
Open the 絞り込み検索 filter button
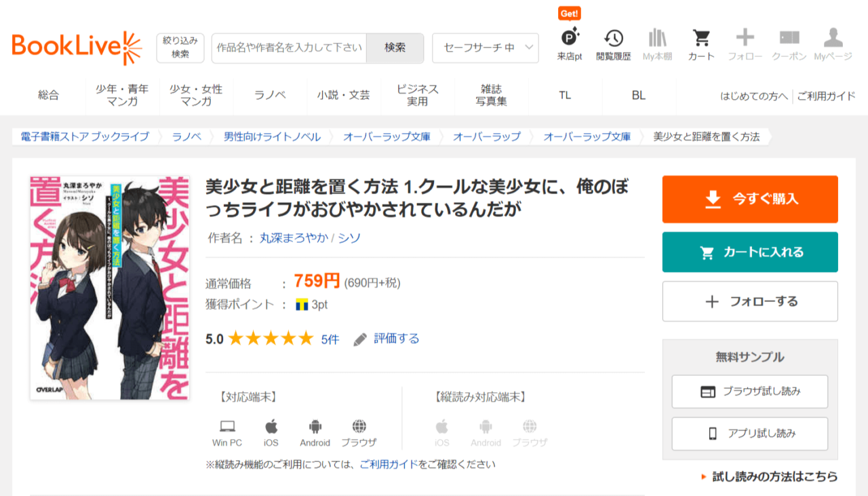(x=180, y=47)
